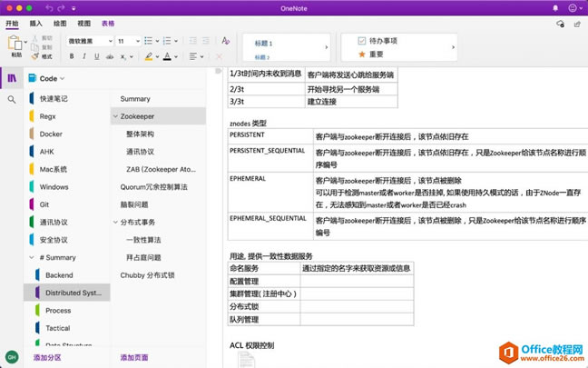Click the Undo arrow icon
This screenshot has width=588, height=368.
coord(49,8)
